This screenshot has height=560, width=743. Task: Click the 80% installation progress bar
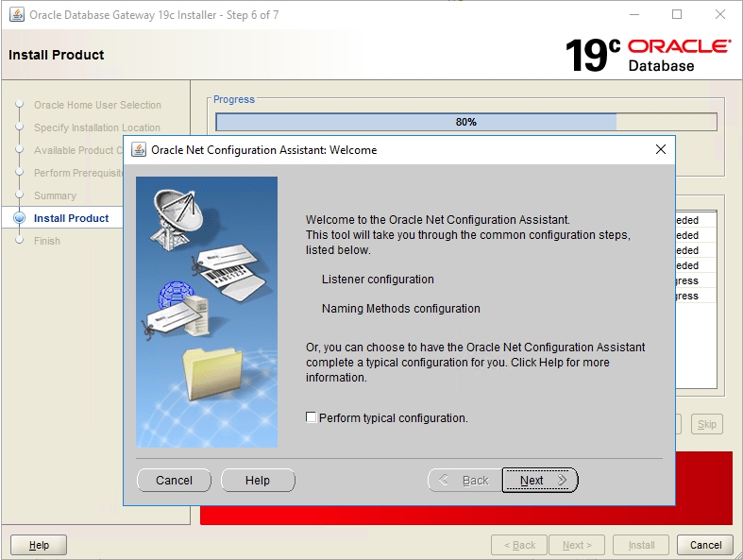466,122
